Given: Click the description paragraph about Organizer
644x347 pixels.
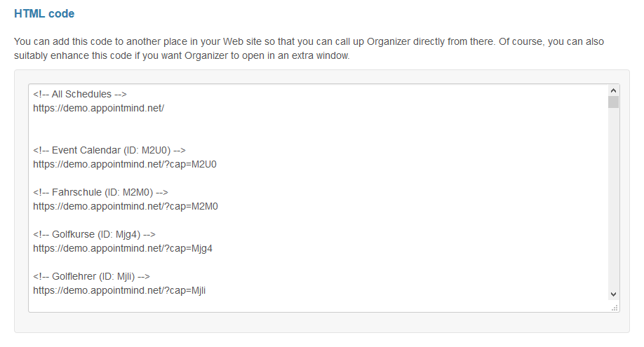Looking at the screenshot, I should (309, 48).
